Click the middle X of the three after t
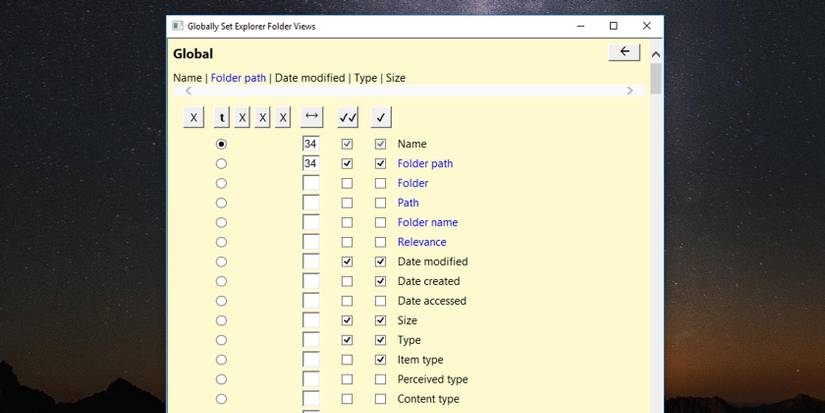Viewport: 825px width, 413px height. [263, 117]
